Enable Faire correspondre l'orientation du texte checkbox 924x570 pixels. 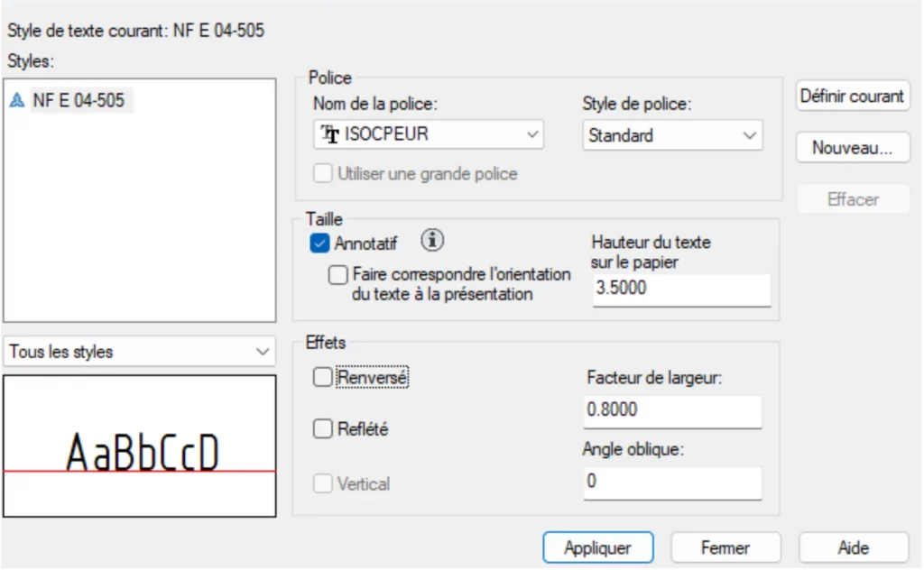[338, 274]
